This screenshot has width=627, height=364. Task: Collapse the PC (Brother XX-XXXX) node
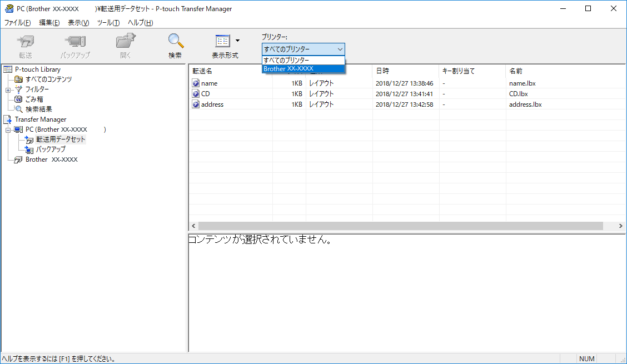tap(8, 130)
